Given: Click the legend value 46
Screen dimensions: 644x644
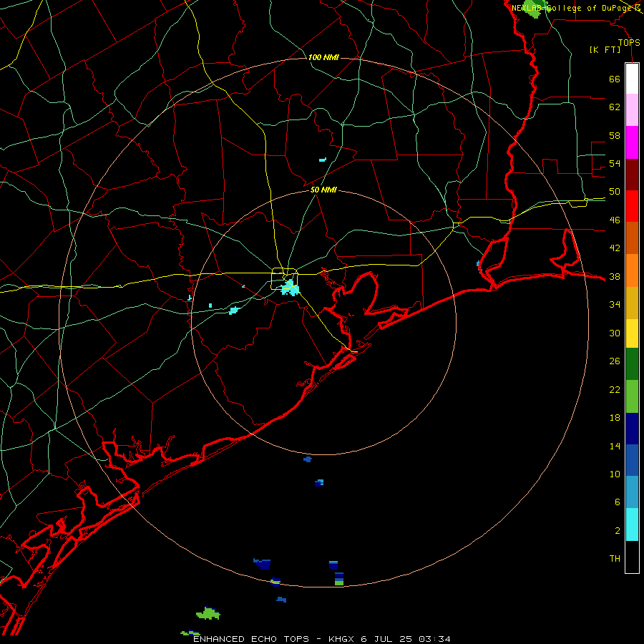Looking at the screenshot, I should (615, 220).
